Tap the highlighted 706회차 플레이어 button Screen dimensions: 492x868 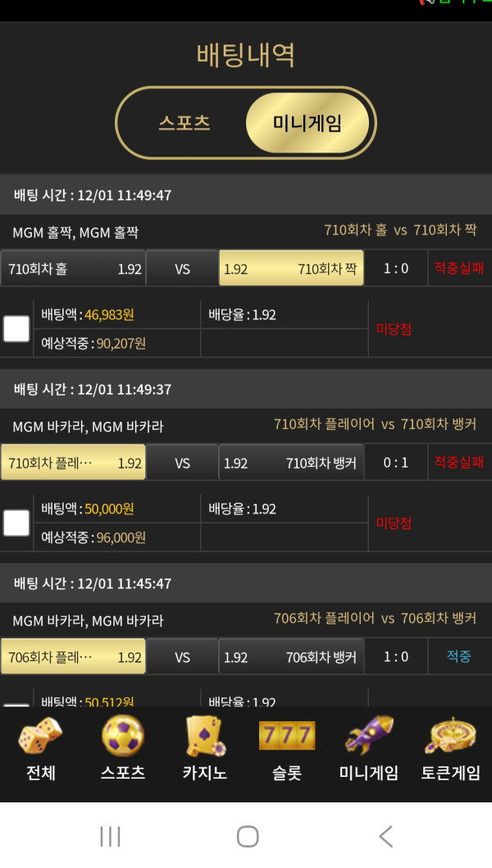pyautogui.click(x=73, y=657)
